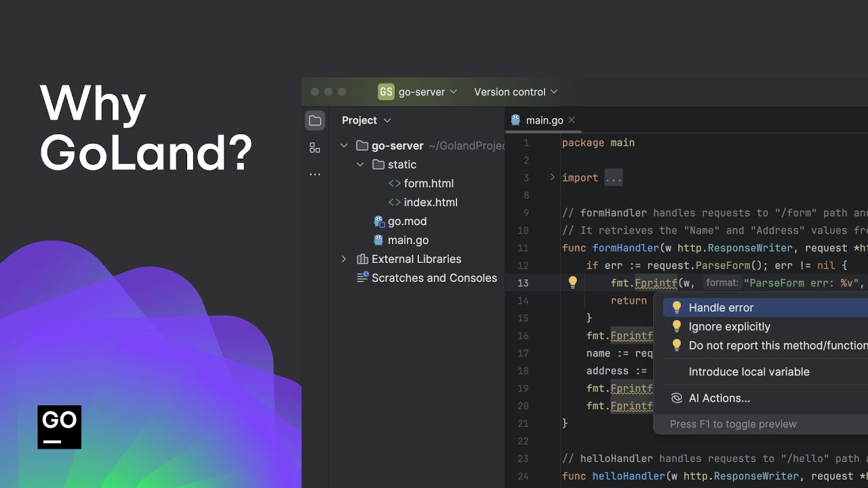This screenshot has height=488, width=868.
Task: Show more tool windows via ellipsis icon
Action: coord(315,175)
